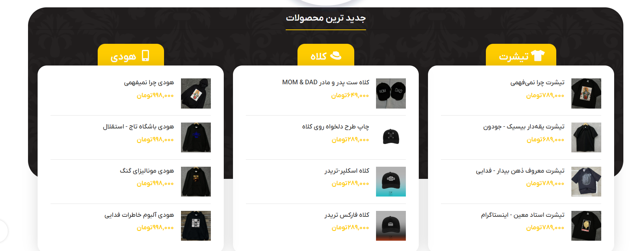This screenshot has width=644, height=251.
Task: Open هودی چرا نمیفهمی product link
Action: click(149, 82)
